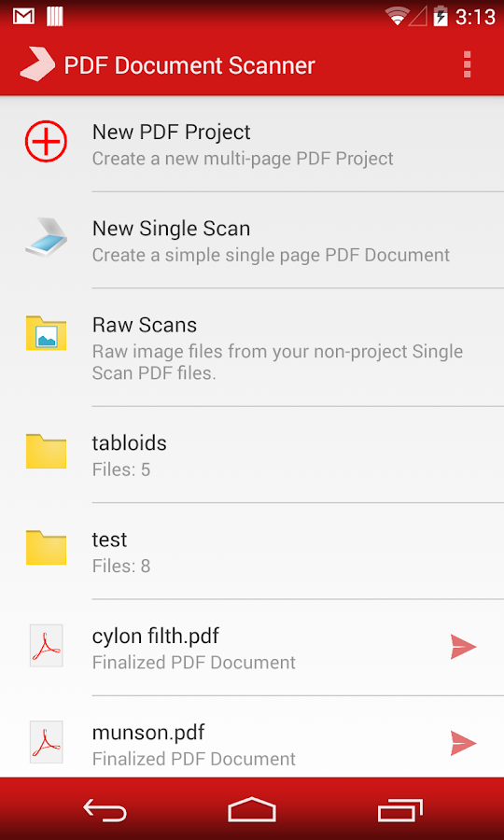The image size is (504, 840).
Task: Tap the yellow tabloids folder icon
Action: pos(46,451)
